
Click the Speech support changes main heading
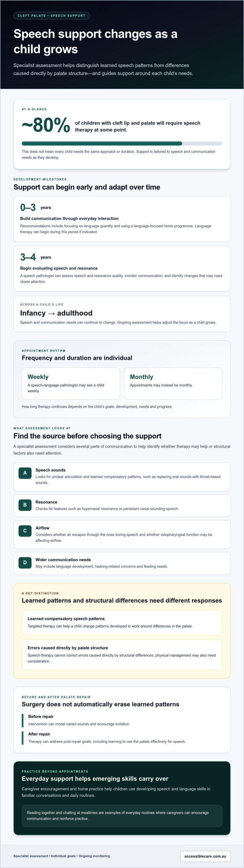tap(95, 41)
